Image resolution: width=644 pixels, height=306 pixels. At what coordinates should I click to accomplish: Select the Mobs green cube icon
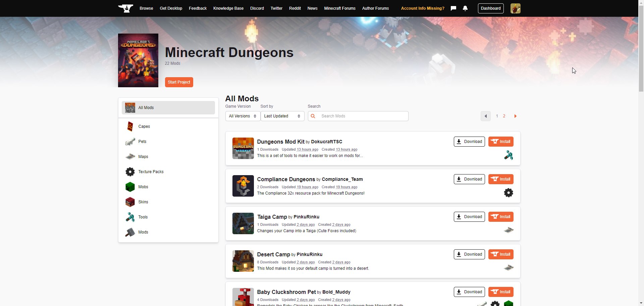pyautogui.click(x=130, y=187)
